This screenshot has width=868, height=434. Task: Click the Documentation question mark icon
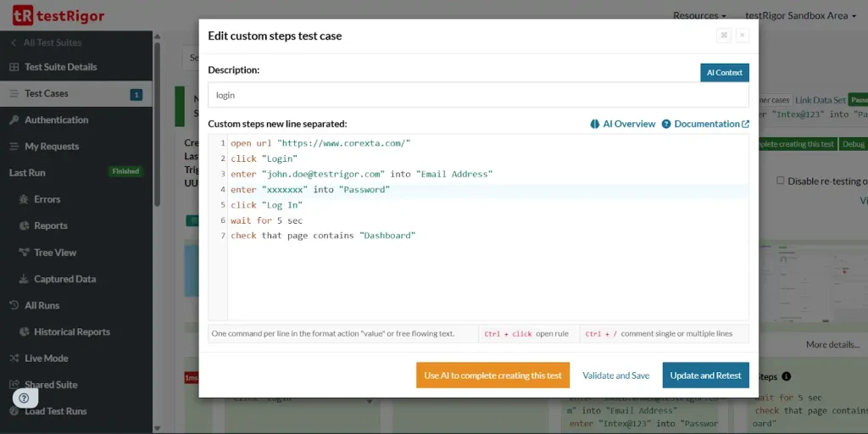(666, 124)
